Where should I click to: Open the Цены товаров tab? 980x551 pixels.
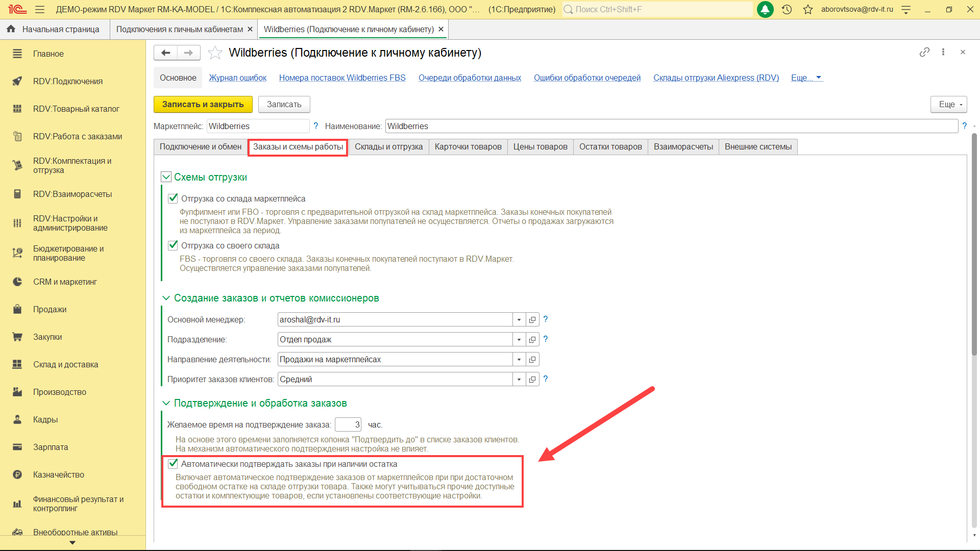[540, 147]
